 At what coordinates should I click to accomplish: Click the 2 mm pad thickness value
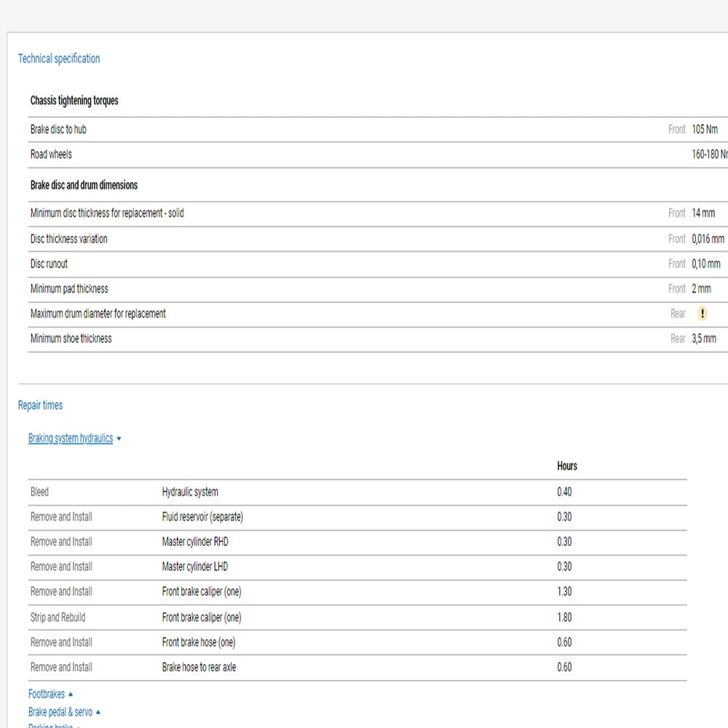701,289
